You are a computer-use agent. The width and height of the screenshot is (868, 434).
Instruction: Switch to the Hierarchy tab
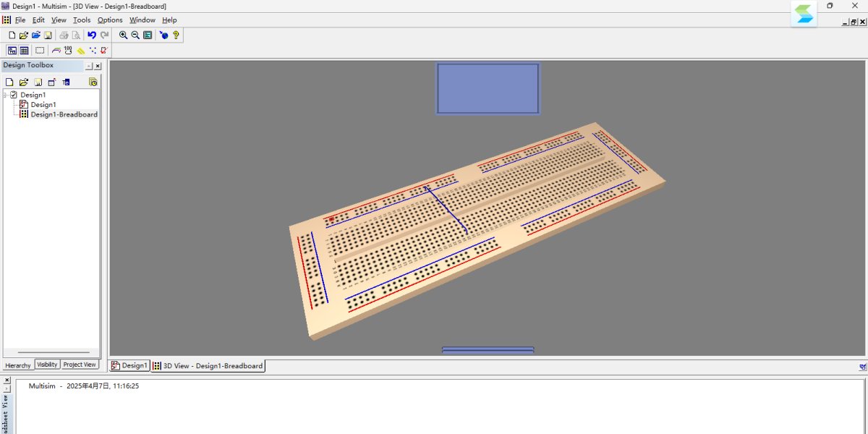coord(18,365)
